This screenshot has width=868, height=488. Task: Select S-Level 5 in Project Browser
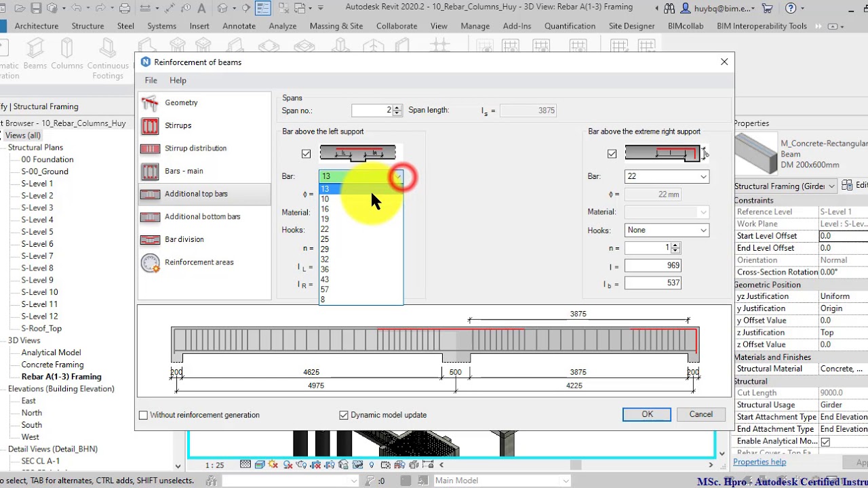[37, 232]
